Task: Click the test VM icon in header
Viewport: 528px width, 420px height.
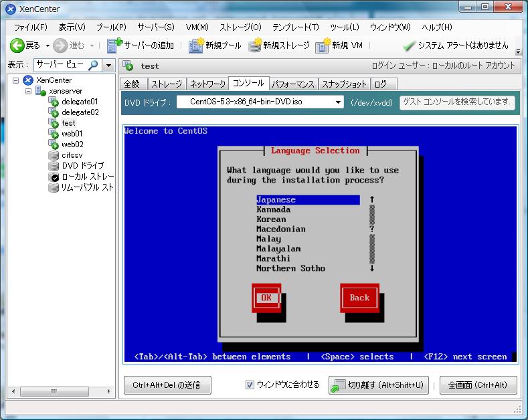Action: pos(128,66)
